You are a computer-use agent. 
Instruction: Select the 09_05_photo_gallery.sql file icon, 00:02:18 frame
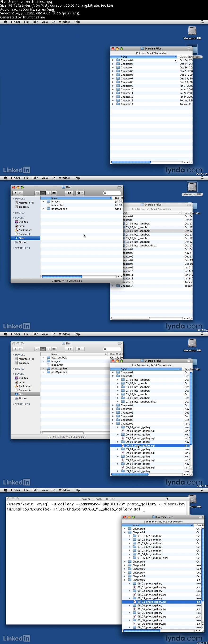[x=135, y=617]
